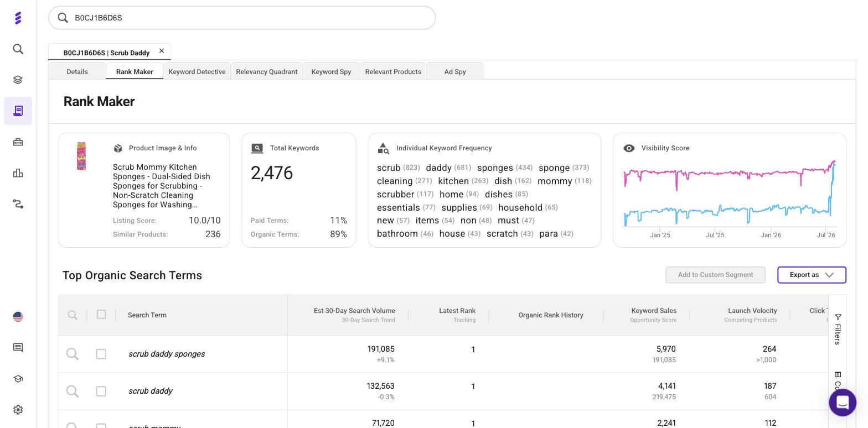Open the bar chart icon in sidebar

[x=18, y=173]
